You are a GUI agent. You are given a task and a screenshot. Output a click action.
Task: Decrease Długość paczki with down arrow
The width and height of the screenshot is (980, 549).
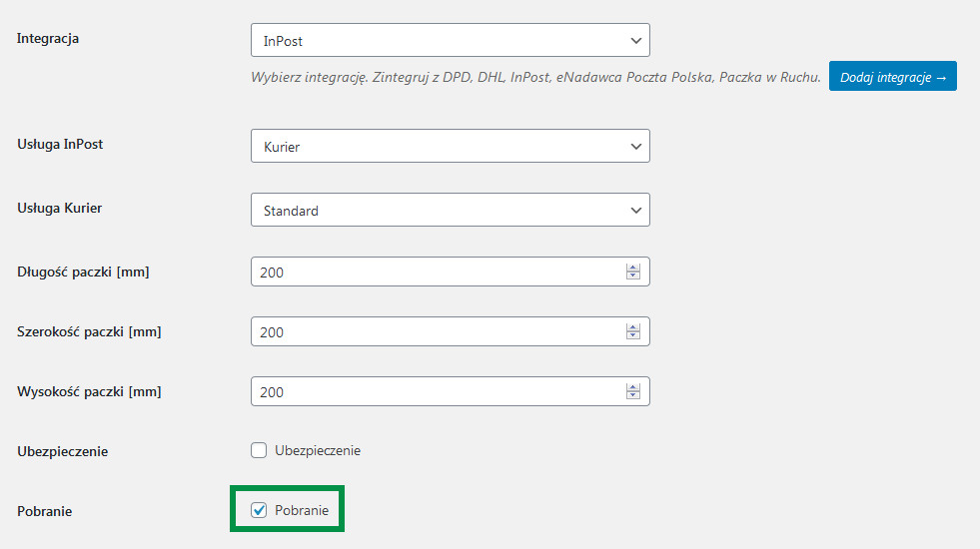point(633,275)
